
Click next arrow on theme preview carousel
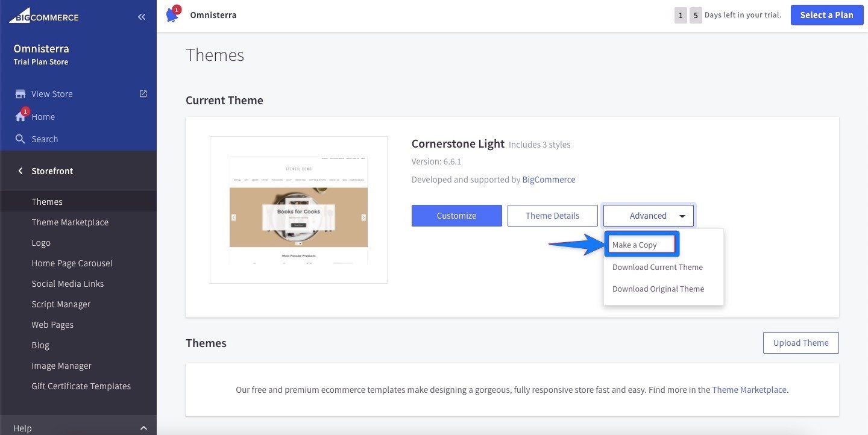pos(363,217)
